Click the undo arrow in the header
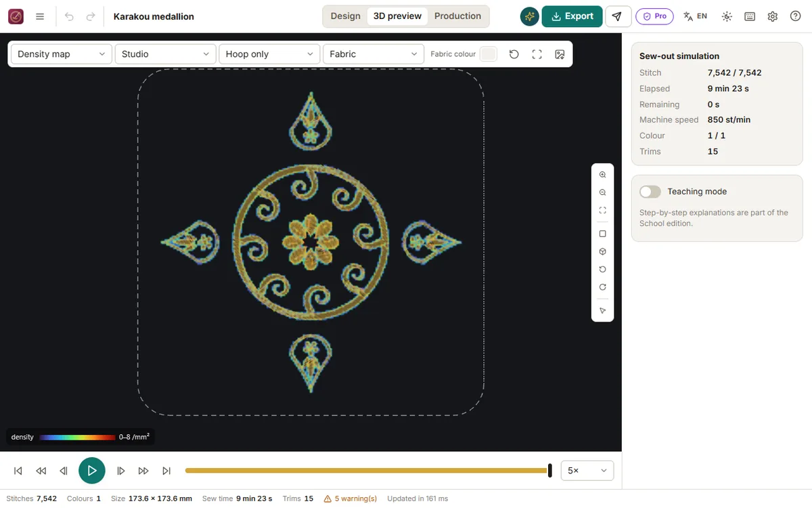 coord(69,16)
